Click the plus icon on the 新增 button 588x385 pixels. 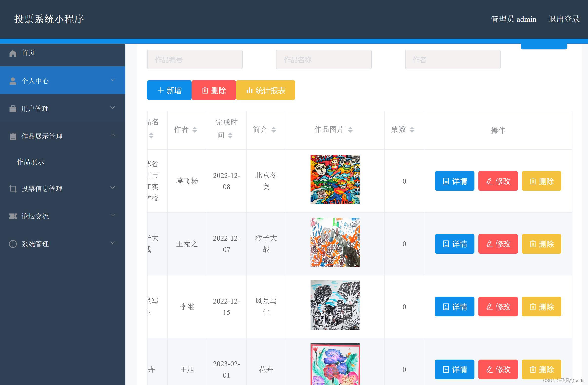(161, 90)
